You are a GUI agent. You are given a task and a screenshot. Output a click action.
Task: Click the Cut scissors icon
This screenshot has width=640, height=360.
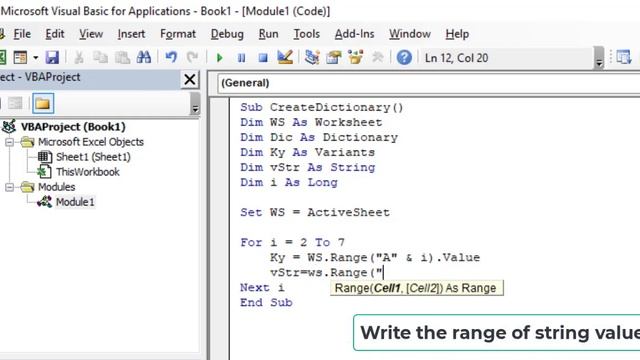point(79,58)
